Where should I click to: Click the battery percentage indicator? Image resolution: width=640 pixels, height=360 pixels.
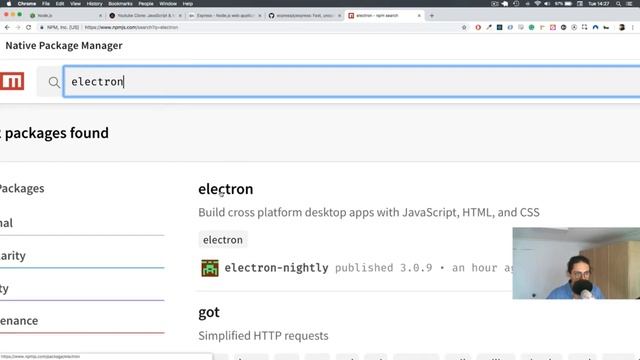point(563,4)
